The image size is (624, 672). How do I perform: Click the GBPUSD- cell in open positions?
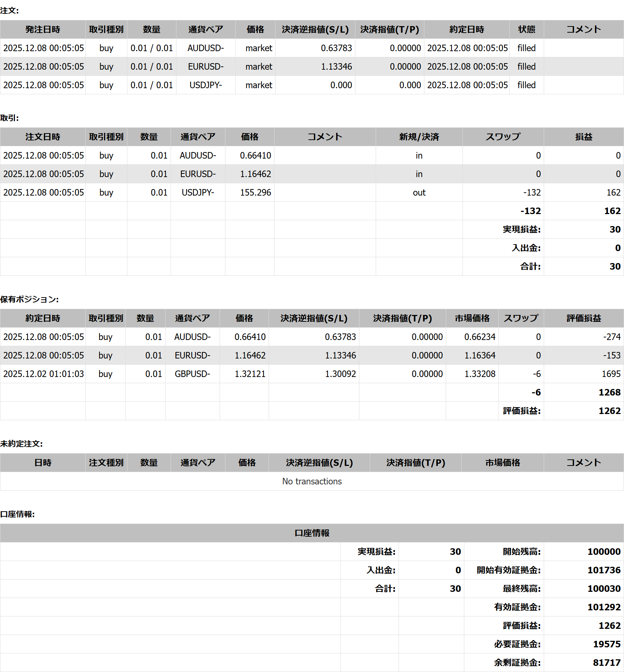pos(192,374)
